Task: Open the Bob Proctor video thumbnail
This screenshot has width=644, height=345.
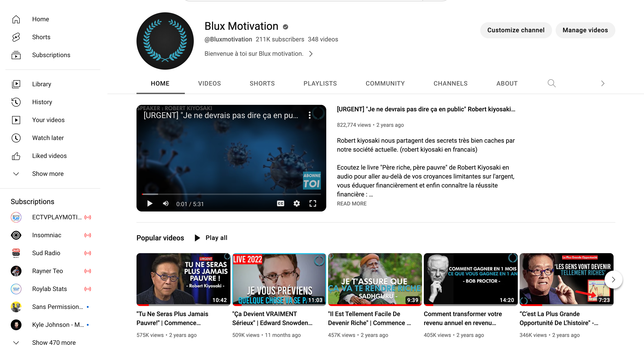Action: click(x=471, y=279)
